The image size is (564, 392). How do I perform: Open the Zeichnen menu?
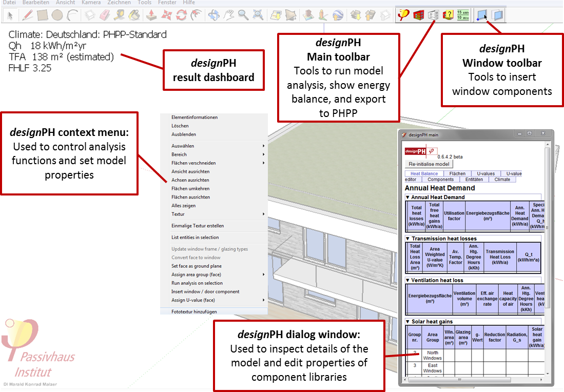(x=119, y=3)
